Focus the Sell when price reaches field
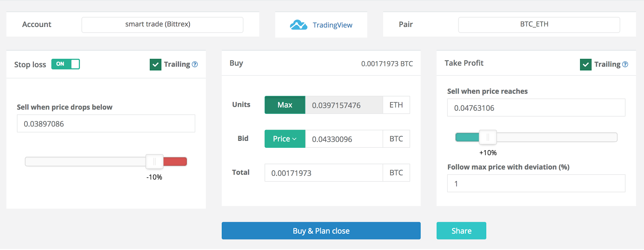Screen dimensions: 644x250 536,107
